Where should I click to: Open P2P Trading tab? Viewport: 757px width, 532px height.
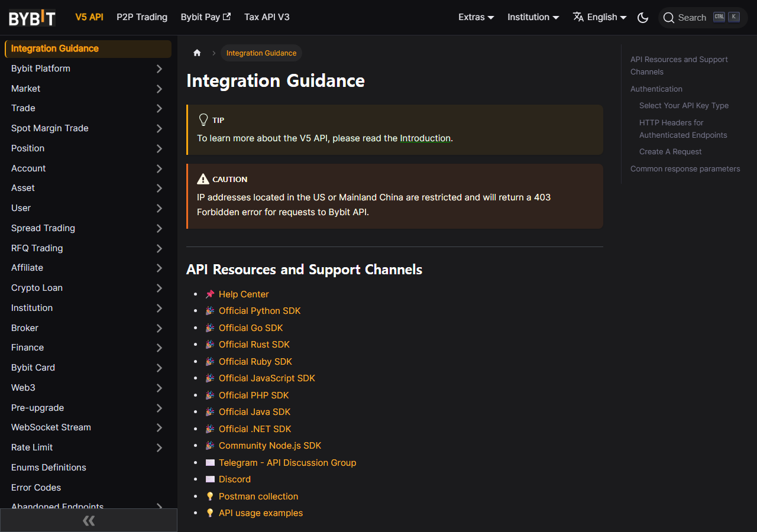142,17
